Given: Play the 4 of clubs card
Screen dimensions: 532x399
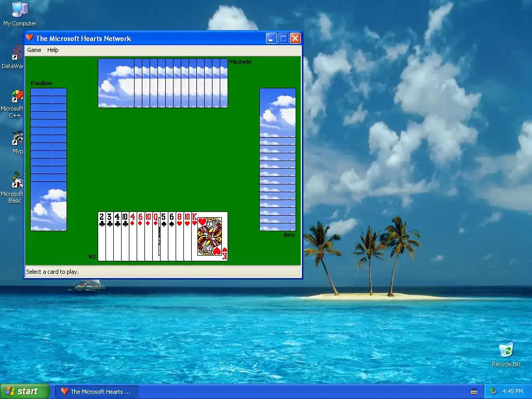Looking at the screenshot, I should pyautogui.click(x=117, y=236).
